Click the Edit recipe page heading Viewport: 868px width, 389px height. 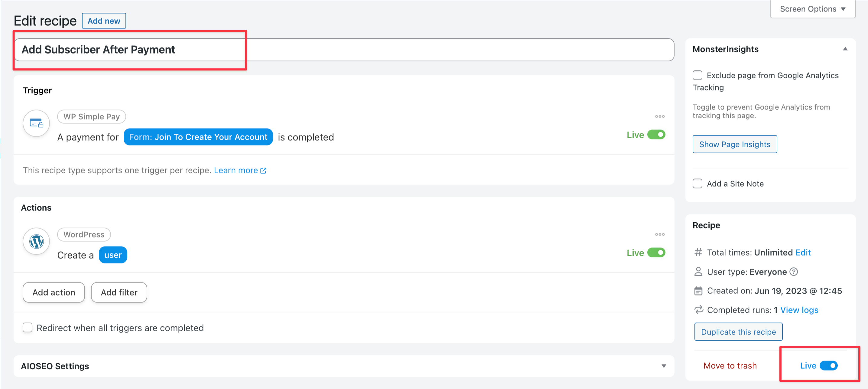(45, 21)
